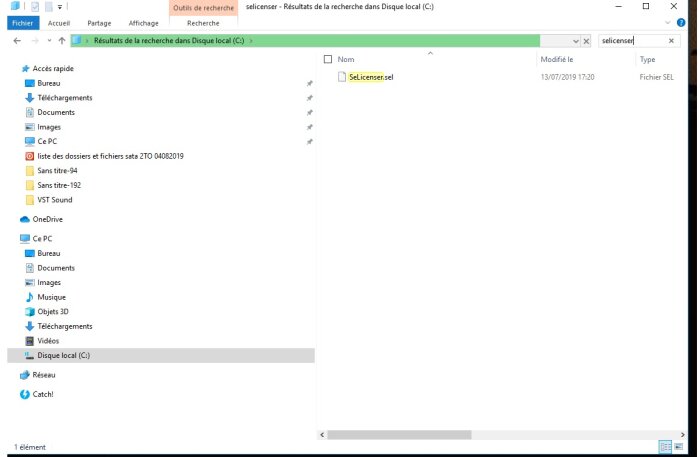Viewport: 700px width, 457px height.
Task: Go up one folder level arrow
Action: (62, 41)
